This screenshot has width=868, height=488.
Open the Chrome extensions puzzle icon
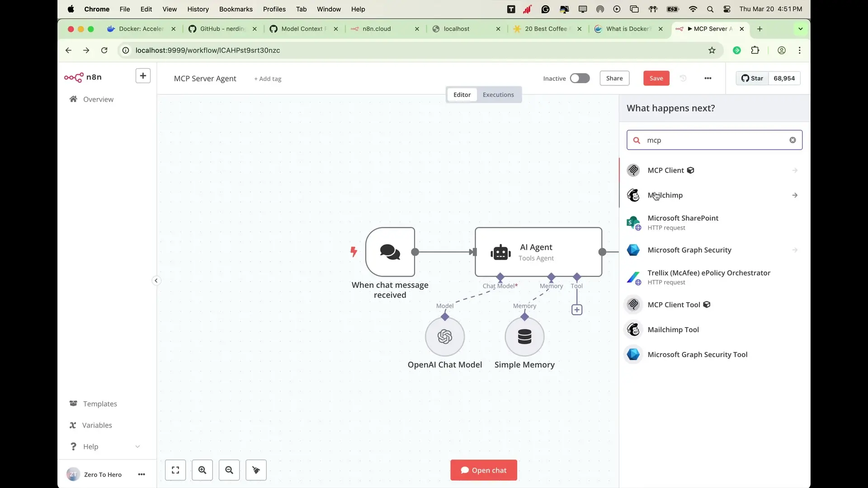[755, 50]
